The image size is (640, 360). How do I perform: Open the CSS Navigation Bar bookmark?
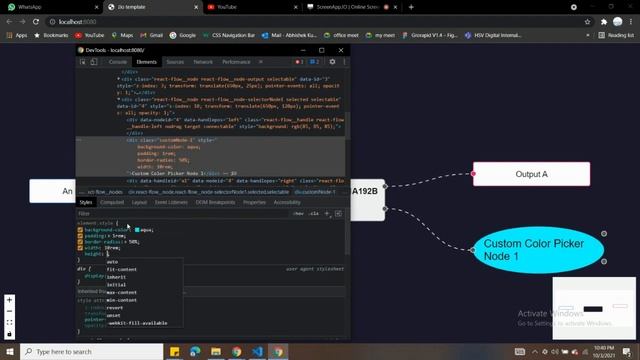tap(229, 36)
